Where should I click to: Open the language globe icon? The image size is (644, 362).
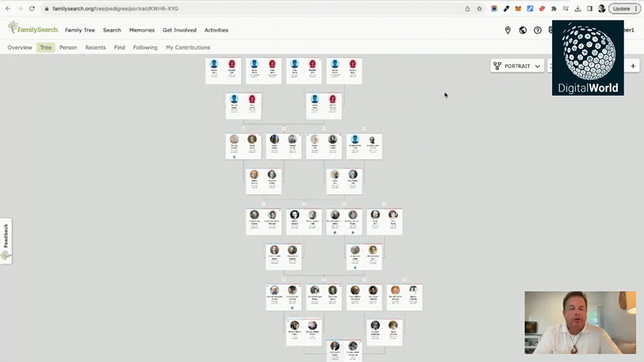pyautogui.click(x=523, y=30)
